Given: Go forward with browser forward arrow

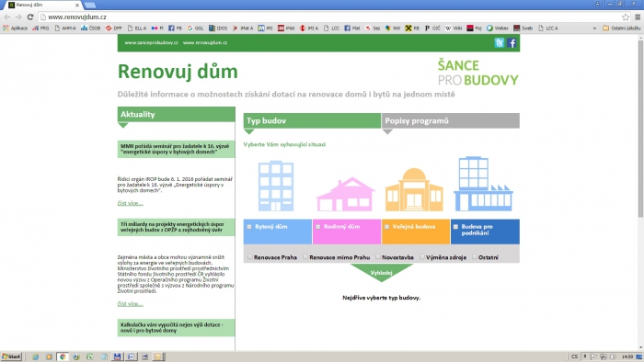Looking at the screenshot, I should (x=18, y=17).
